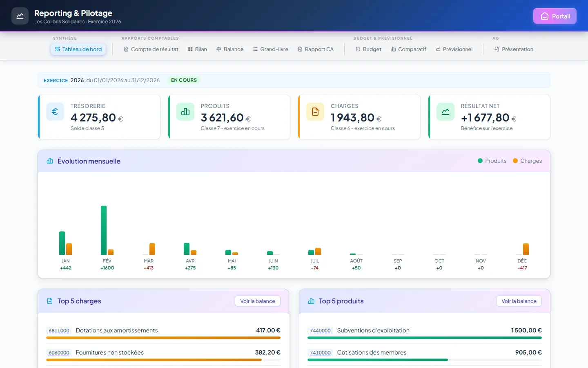Open the Balance report tab
This screenshot has height=368, width=588.
click(230, 49)
